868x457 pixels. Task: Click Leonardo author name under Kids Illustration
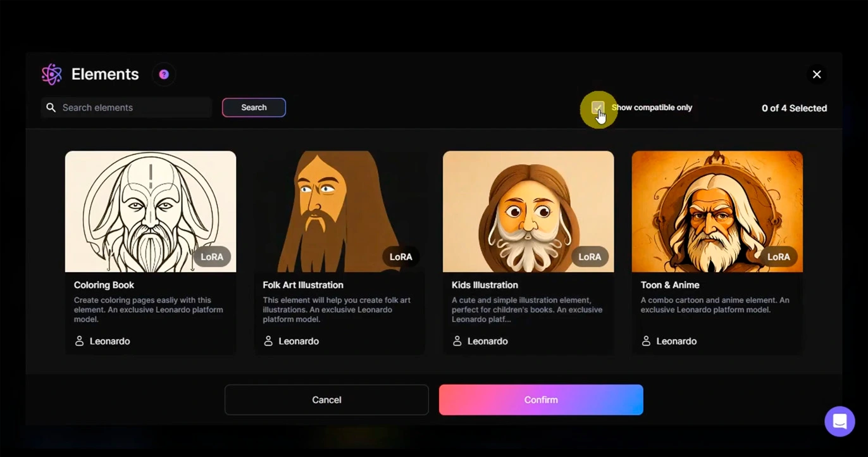pyautogui.click(x=488, y=341)
